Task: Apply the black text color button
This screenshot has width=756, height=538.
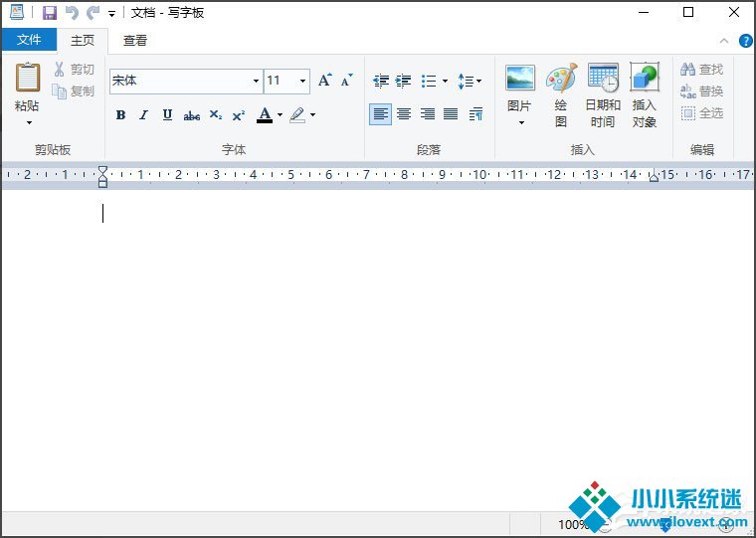Action: click(x=265, y=114)
